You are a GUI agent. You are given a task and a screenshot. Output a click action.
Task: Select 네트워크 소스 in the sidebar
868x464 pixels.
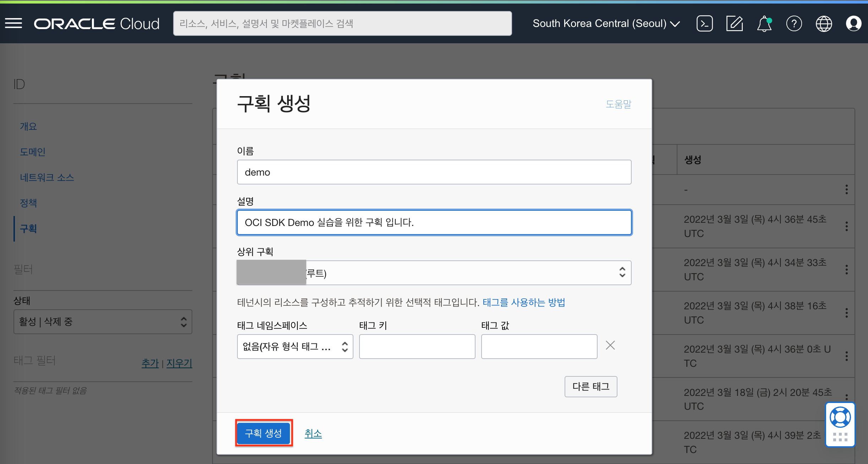click(x=47, y=177)
